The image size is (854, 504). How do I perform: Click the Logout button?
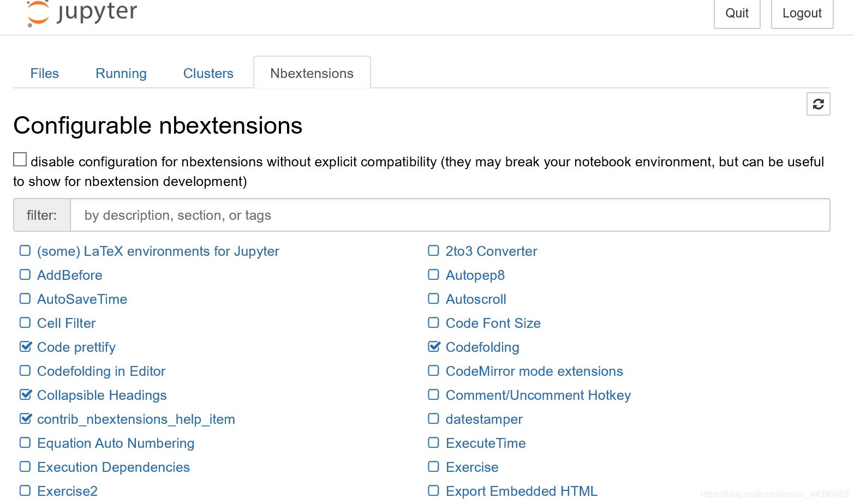802,13
